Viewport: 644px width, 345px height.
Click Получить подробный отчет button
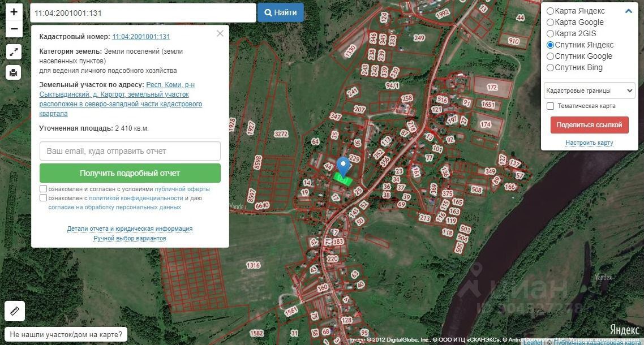click(130, 173)
